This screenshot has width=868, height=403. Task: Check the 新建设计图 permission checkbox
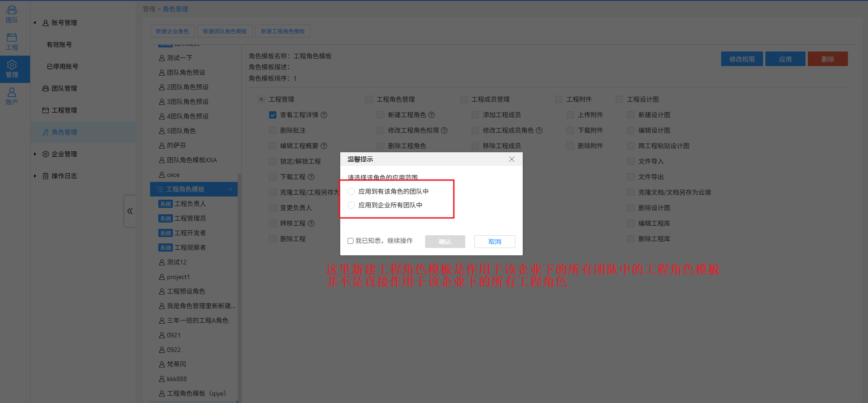click(x=631, y=115)
